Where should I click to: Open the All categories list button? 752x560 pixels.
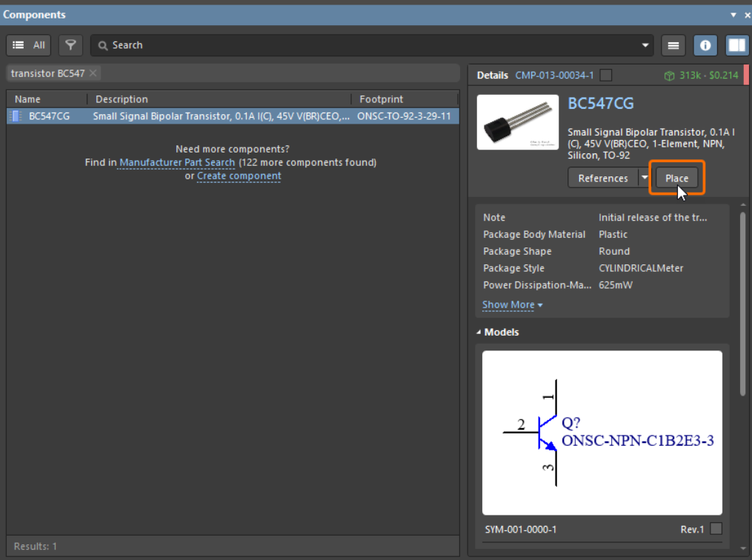[28, 45]
